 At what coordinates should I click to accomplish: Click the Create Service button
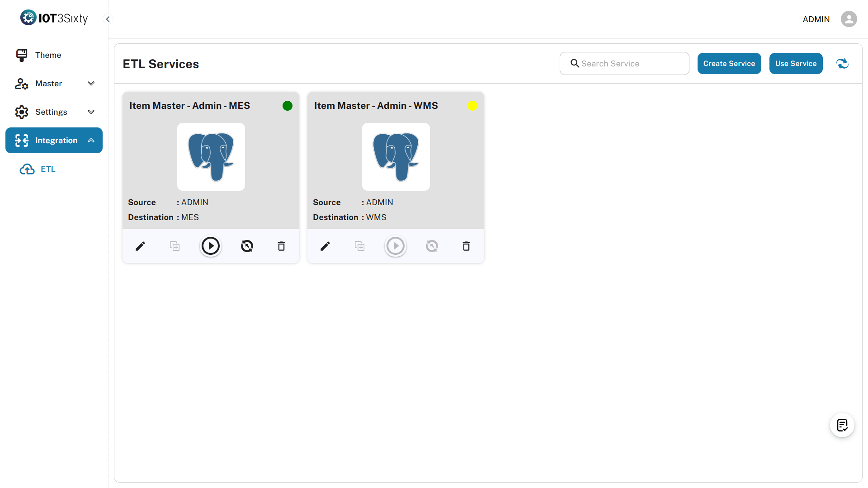pyautogui.click(x=729, y=64)
